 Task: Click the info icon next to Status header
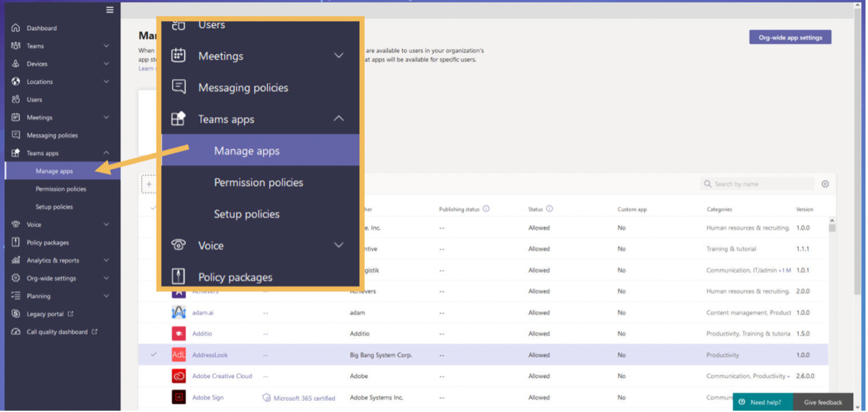[x=549, y=209]
